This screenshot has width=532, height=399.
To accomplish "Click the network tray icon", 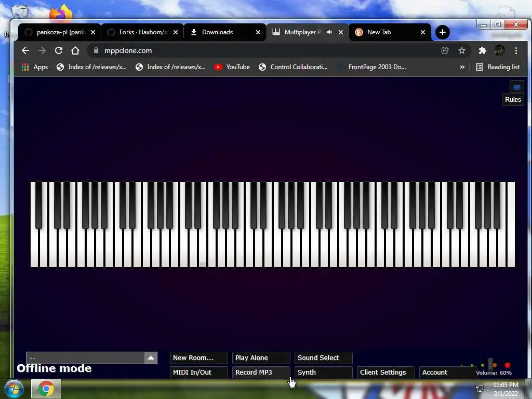I will tap(480, 389).
